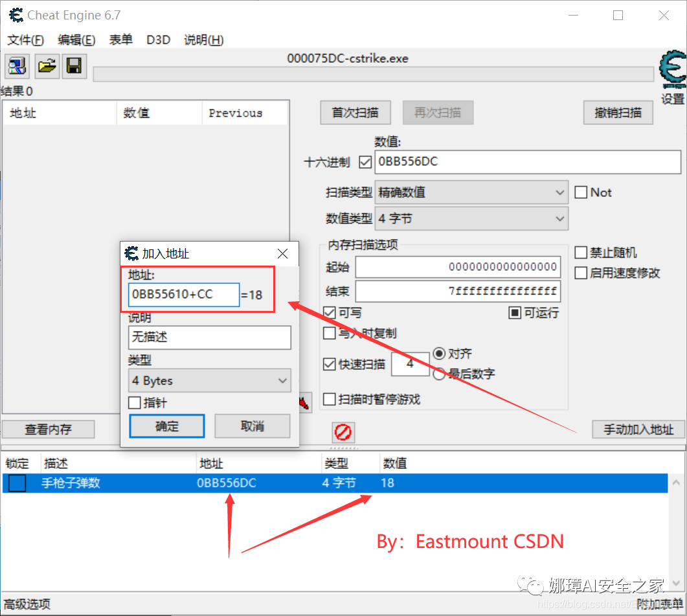The width and height of the screenshot is (687, 616).
Task: Close the 加入地址 dialog
Action: 282,253
